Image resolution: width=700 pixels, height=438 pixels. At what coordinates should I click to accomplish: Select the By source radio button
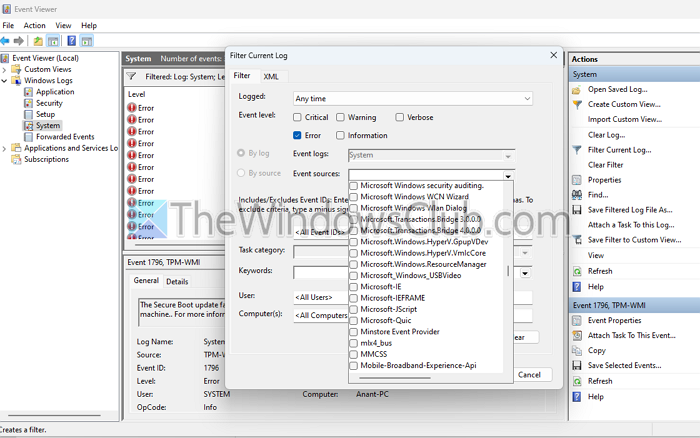[241, 173]
